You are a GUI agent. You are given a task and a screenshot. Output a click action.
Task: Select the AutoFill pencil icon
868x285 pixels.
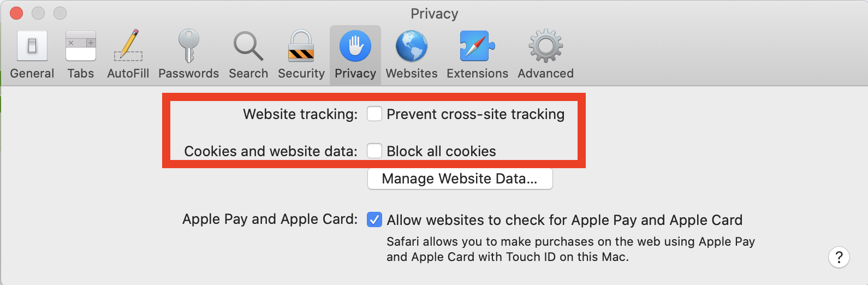[x=128, y=45]
